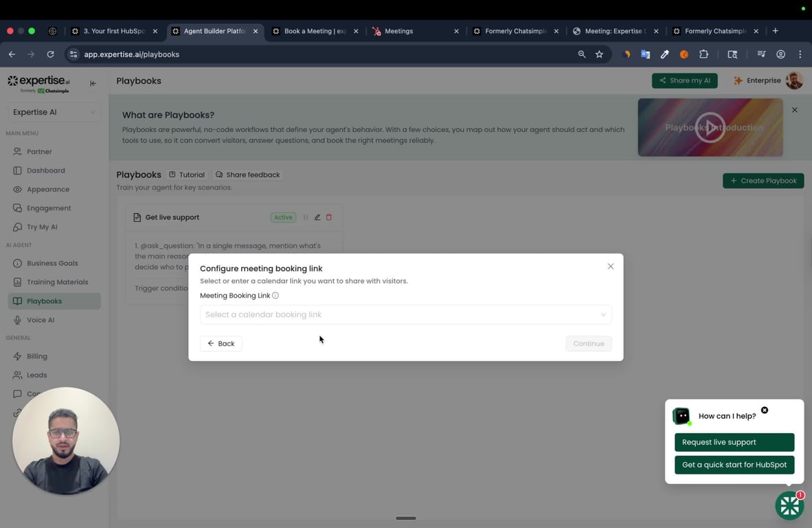812x528 pixels.
Task: Open Training Materials in the sidebar
Action: 57,283
